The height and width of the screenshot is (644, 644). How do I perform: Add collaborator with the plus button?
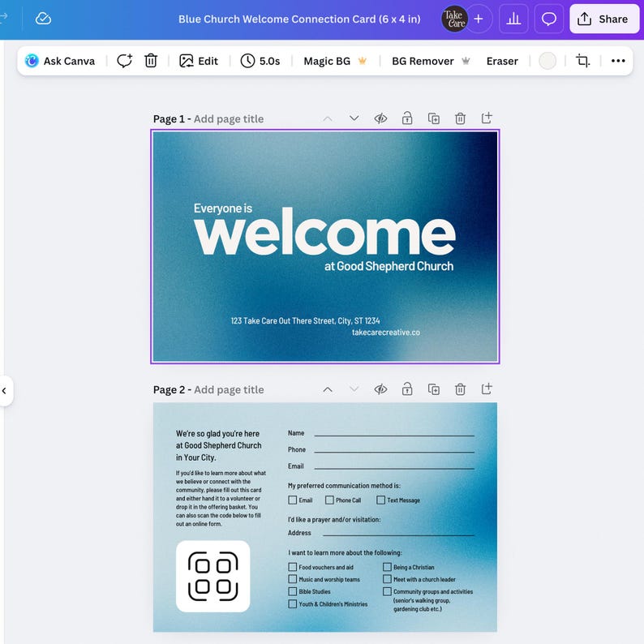coord(479,19)
